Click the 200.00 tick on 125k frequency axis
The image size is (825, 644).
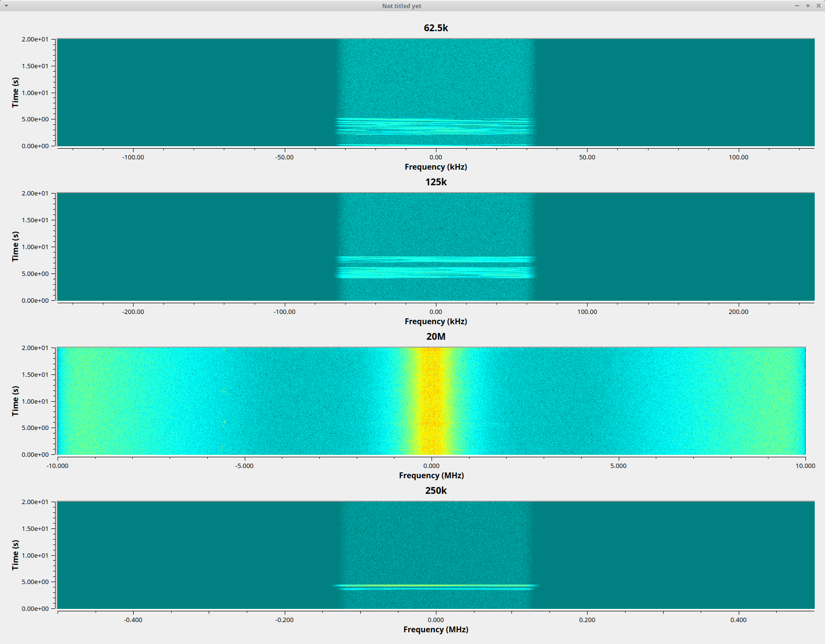click(x=738, y=312)
